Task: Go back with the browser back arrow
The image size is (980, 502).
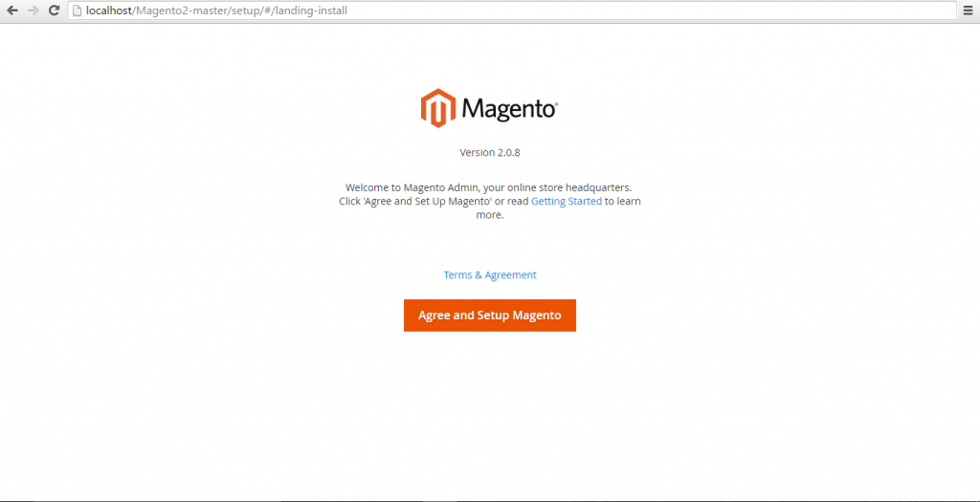Action: click(11, 10)
